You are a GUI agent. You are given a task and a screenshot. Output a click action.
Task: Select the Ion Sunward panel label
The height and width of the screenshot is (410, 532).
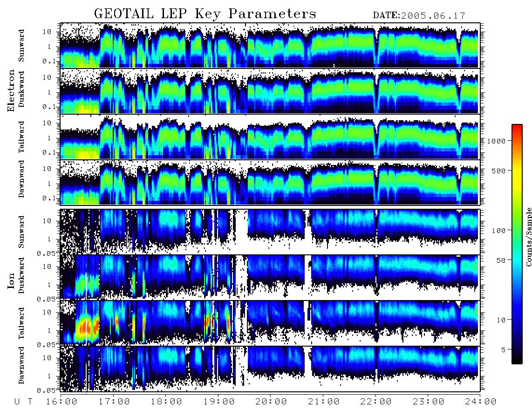pyautogui.click(x=21, y=232)
